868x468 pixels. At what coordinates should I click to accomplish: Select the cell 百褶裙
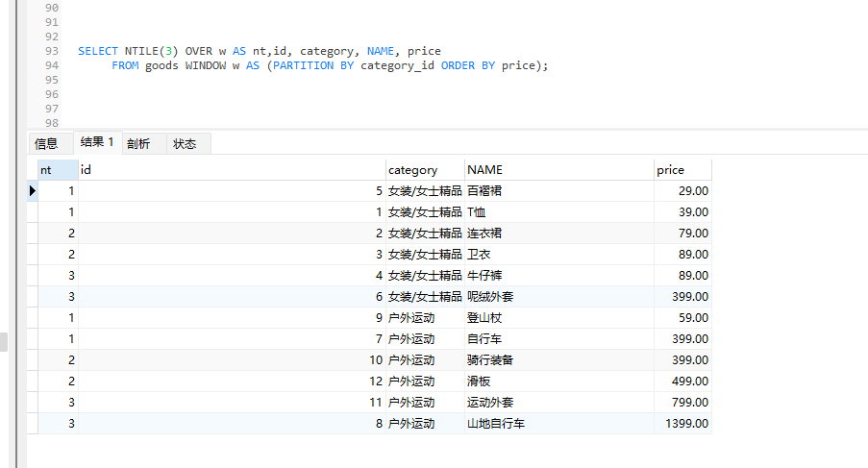pos(559,191)
